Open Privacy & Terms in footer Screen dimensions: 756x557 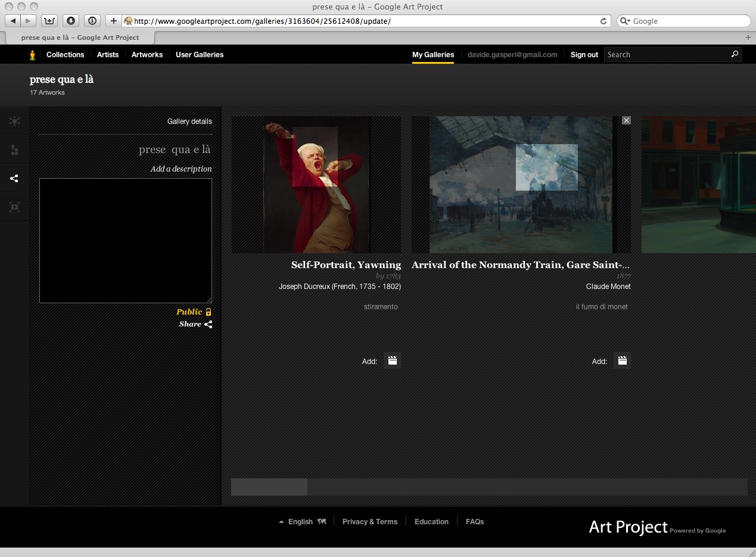(370, 521)
